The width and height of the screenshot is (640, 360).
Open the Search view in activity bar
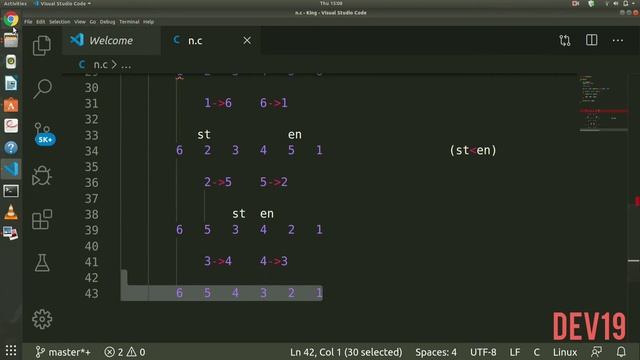42,89
